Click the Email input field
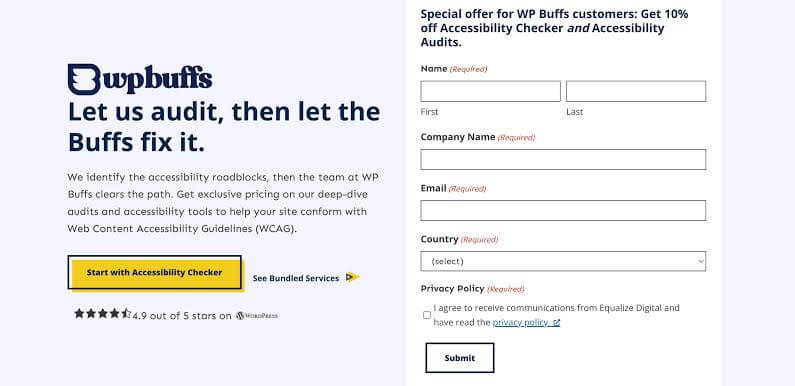The width and height of the screenshot is (795, 386). coord(563,210)
